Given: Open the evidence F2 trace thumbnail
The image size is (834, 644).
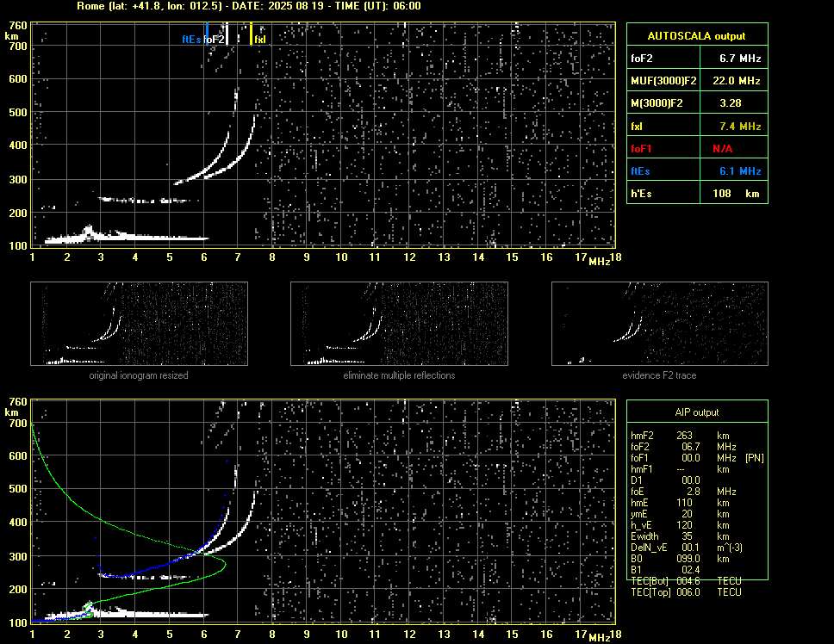Looking at the screenshot, I should 660,324.
